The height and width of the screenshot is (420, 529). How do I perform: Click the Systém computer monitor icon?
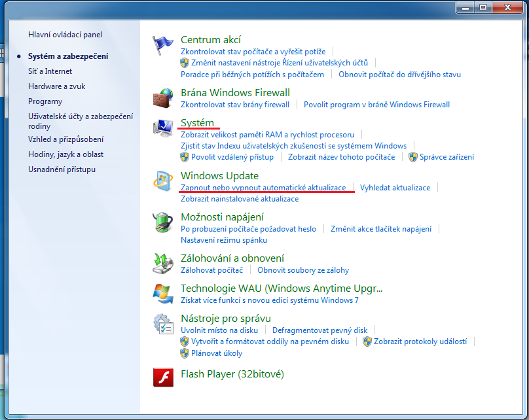[x=163, y=128]
